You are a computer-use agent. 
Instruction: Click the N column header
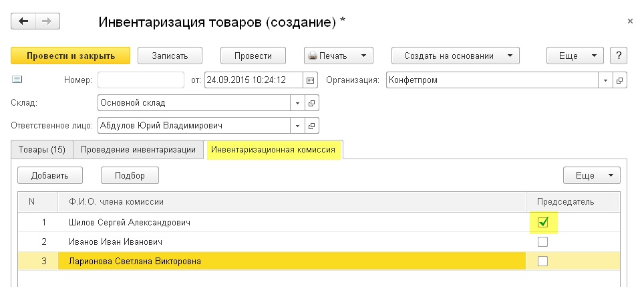38,202
